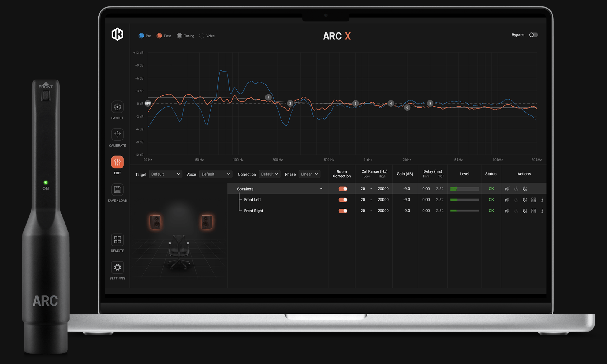
Task: Click auto power icon in Speakers row
Action: pos(525,189)
